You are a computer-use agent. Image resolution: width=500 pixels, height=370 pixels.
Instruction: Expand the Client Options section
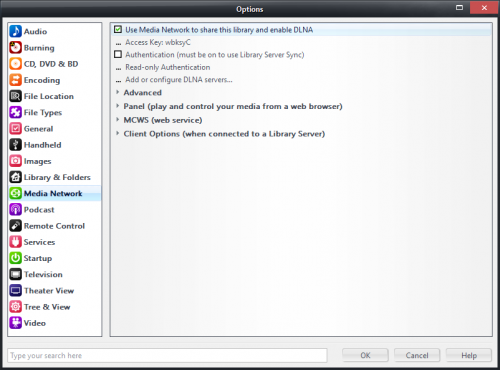tap(117, 133)
